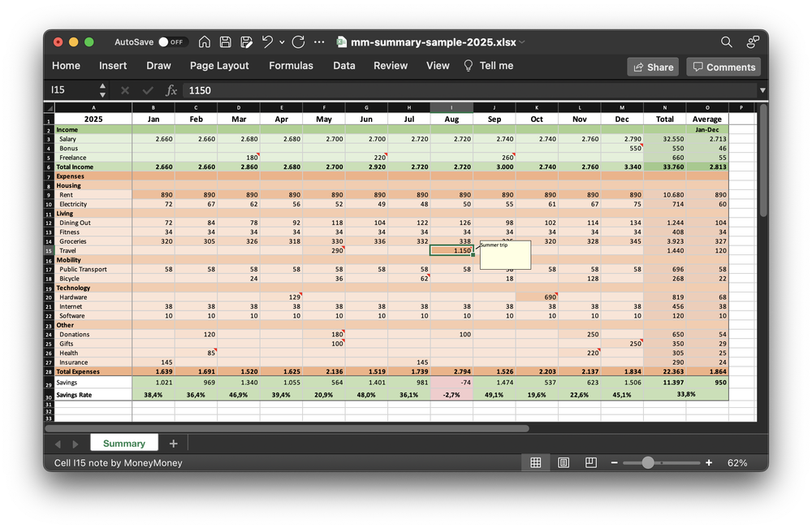The width and height of the screenshot is (812, 529).
Task: Open the file name dropdown chevron
Action: (x=522, y=42)
